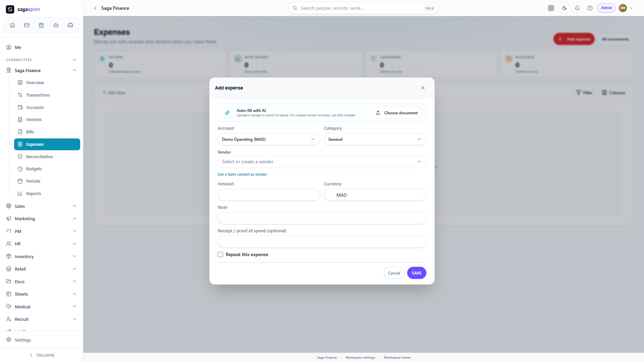The image size is (644, 362).
Task: Open the Category dropdown showing General
Action: click(x=375, y=139)
